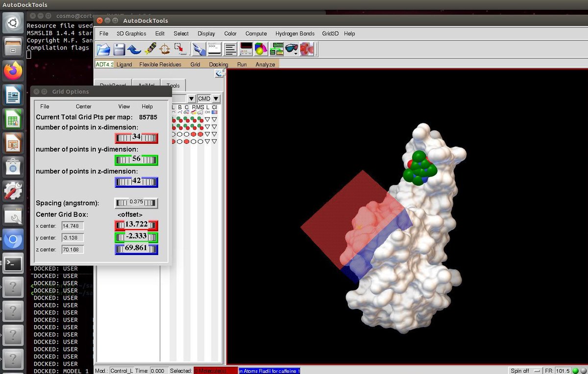The image size is (588, 374).
Task: Open first row's L label triangle menu
Action: [x=207, y=119]
